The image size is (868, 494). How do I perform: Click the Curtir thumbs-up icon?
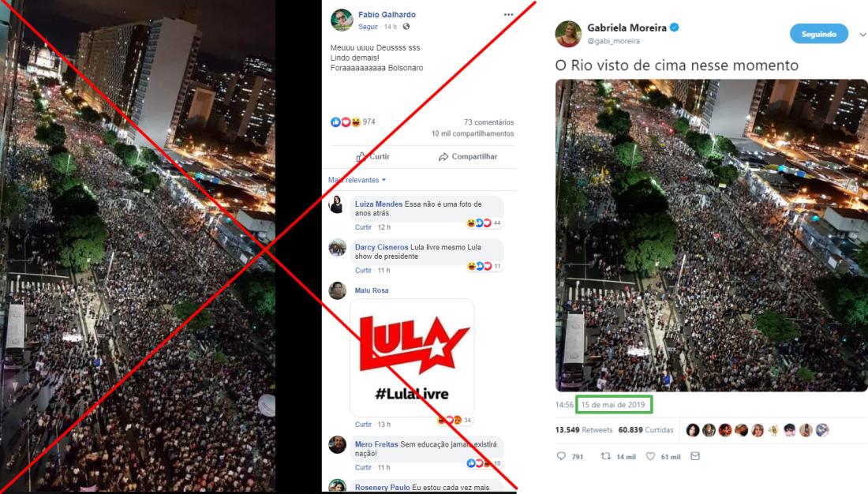pyautogui.click(x=361, y=157)
